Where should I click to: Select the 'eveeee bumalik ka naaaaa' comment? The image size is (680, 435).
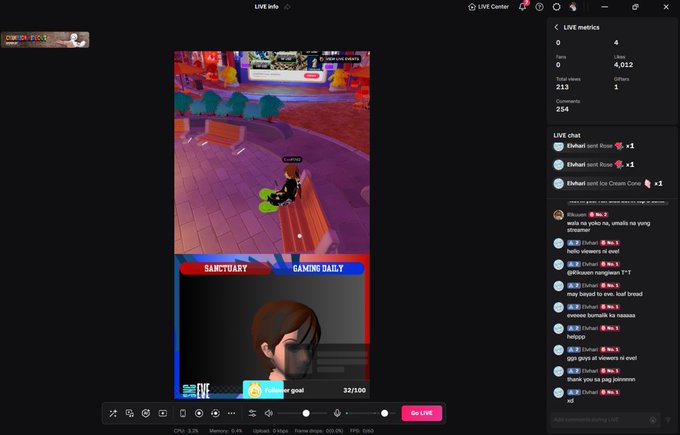click(x=601, y=315)
